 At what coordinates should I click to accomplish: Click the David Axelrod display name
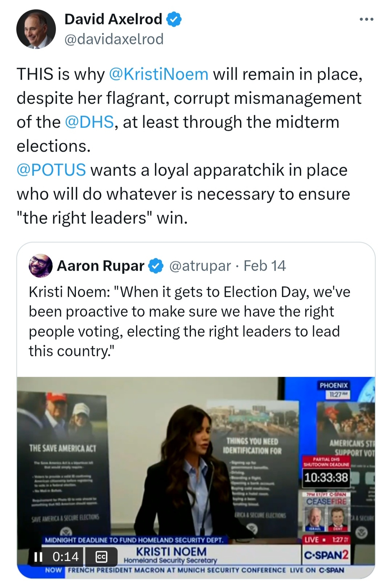coord(113,19)
